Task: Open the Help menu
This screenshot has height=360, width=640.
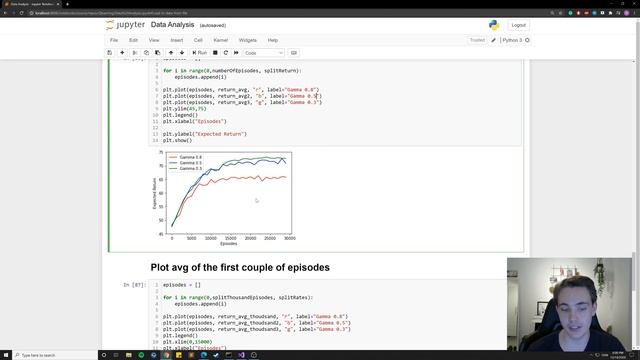Action: tap(273, 40)
